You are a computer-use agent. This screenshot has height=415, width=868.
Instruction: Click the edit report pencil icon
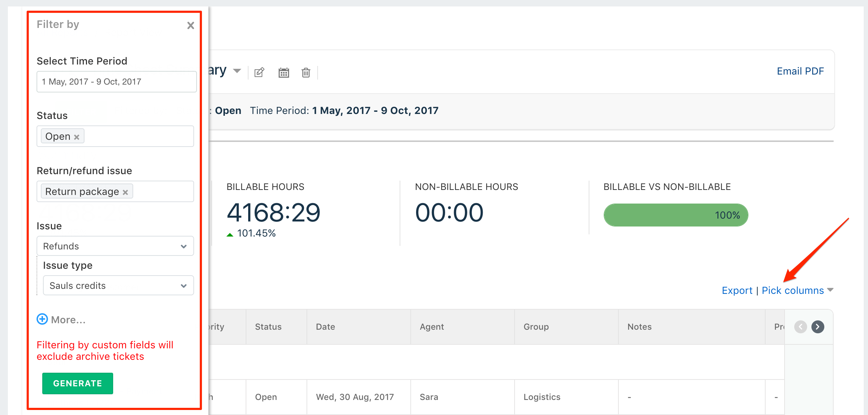259,72
